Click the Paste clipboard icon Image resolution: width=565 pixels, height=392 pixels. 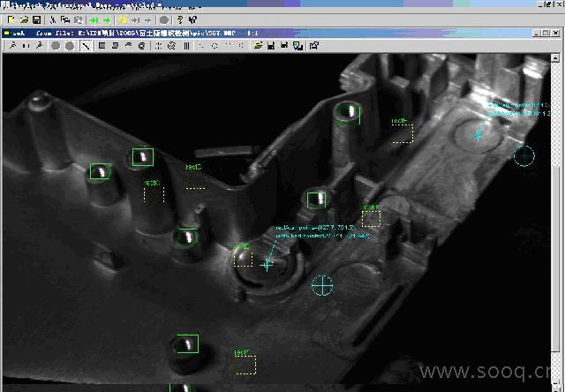[78, 19]
